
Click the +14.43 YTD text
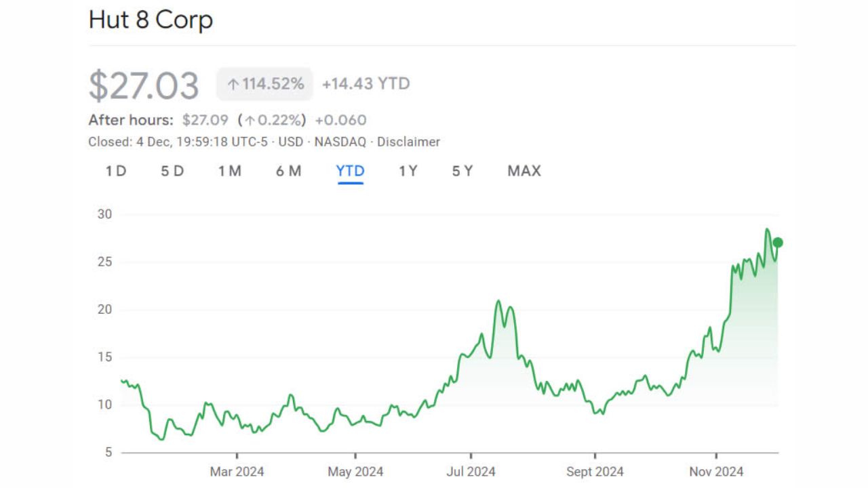pyautogui.click(x=366, y=84)
